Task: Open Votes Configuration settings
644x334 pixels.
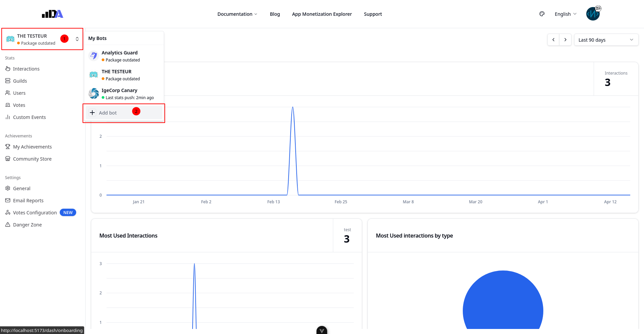Action: pos(35,212)
